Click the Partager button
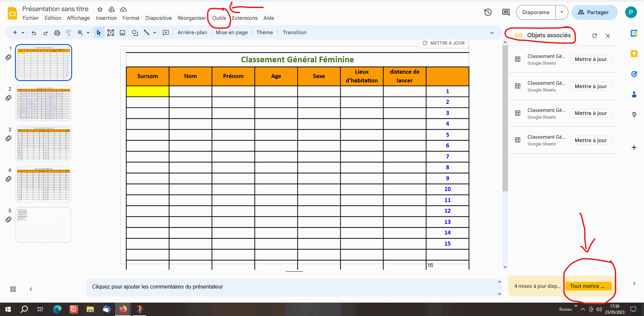The height and width of the screenshot is (316, 644). click(x=594, y=12)
